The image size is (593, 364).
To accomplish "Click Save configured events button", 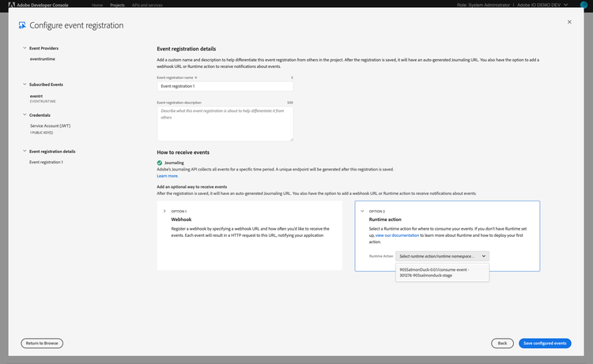I will pos(545,343).
